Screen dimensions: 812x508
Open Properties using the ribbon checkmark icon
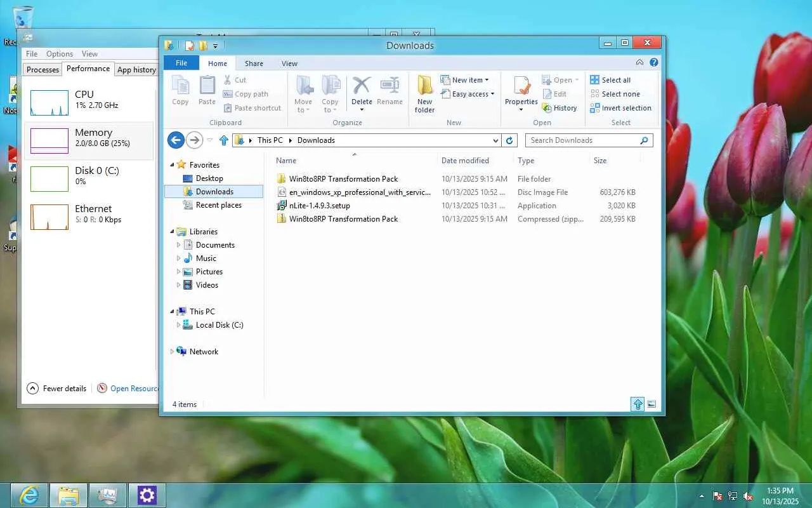point(521,85)
